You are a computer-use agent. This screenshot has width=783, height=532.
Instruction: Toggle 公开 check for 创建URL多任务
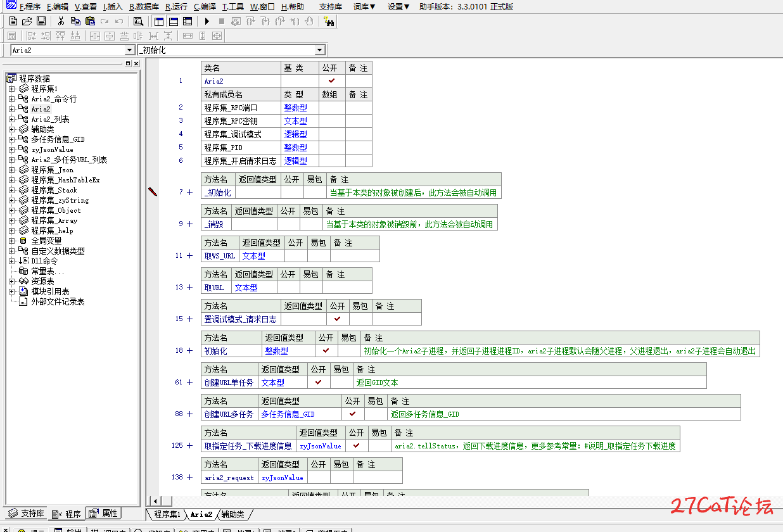353,414
